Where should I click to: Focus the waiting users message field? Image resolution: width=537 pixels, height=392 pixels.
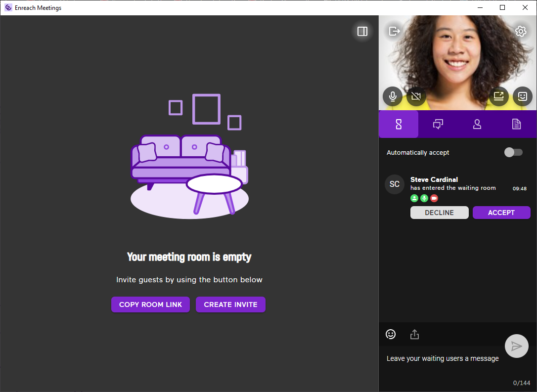click(x=443, y=358)
